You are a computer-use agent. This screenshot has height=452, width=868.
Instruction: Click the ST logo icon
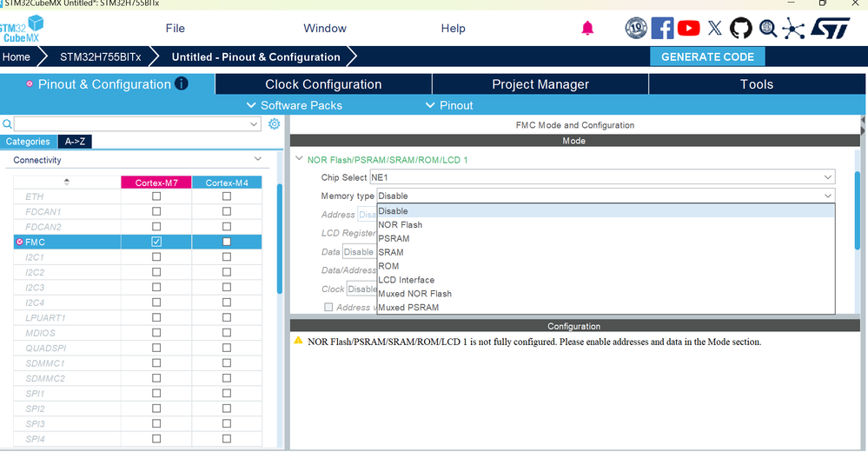click(830, 28)
